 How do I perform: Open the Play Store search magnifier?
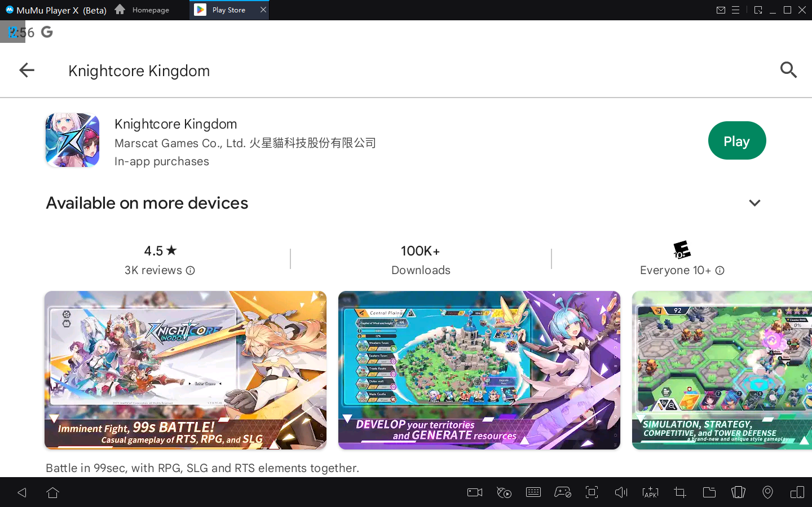pyautogui.click(x=788, y=70)
